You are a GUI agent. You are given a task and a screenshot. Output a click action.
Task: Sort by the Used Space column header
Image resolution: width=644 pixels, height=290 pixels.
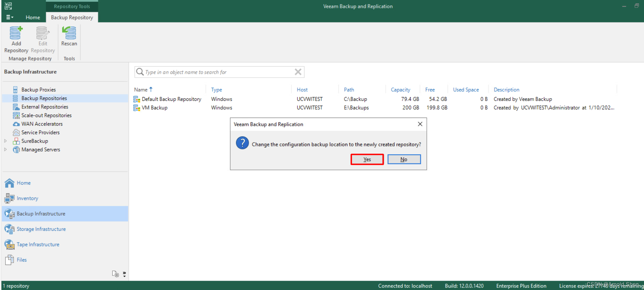coord(466,90)
